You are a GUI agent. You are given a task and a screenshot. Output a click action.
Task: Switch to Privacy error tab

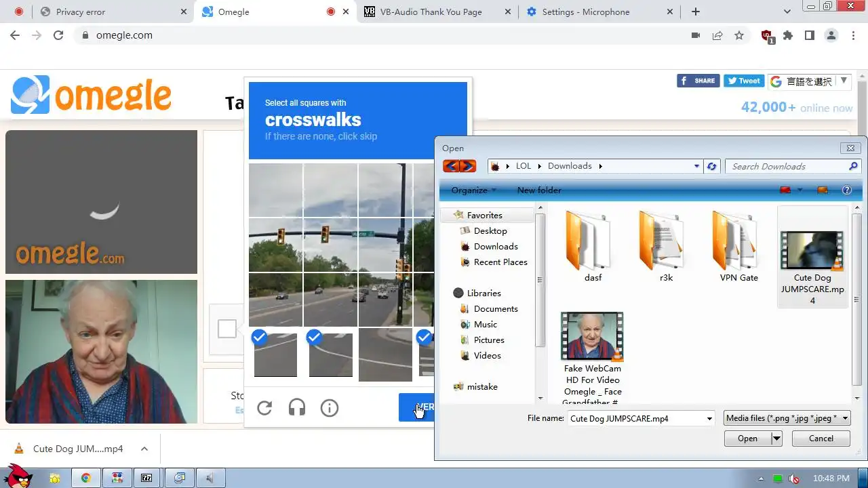tap(113, 12)
